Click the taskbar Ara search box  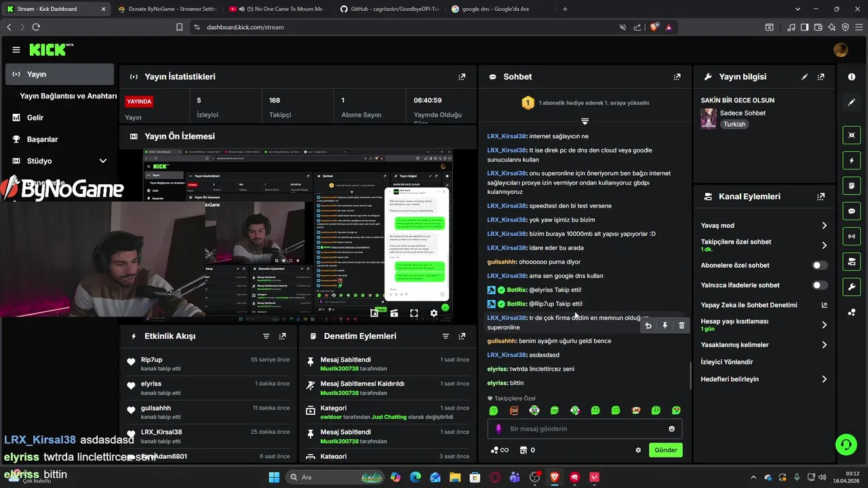[x=335, y=477]
